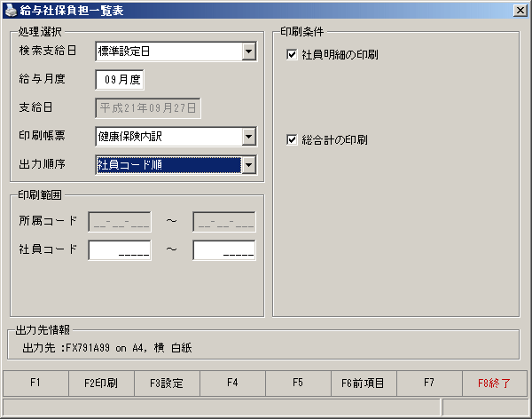This screenshot has width=532, height=419.
Task: Toggle the 社員明細の印刷 checkbox
Action: point(292,54)
